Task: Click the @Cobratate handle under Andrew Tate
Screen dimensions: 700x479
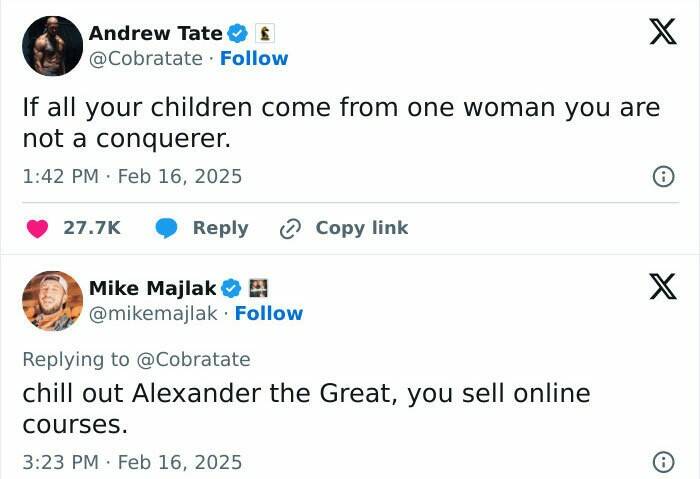Action: coord(146,58)
